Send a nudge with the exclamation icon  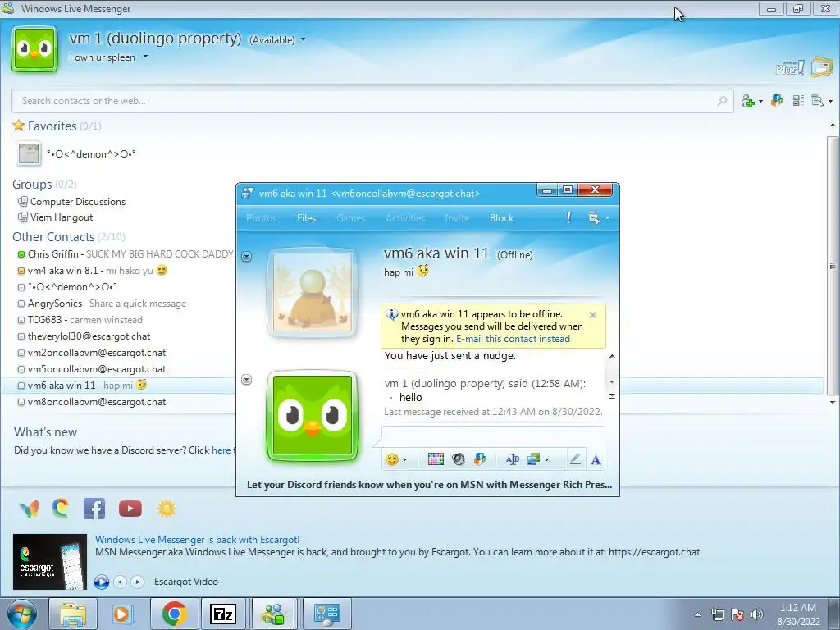click(x=568, y=217)
